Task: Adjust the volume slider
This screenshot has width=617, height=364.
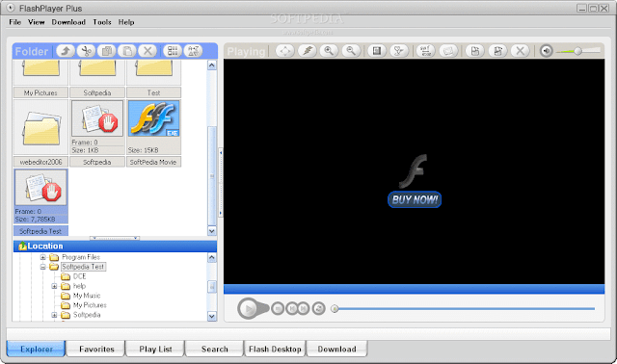Action: coord(577,51)
